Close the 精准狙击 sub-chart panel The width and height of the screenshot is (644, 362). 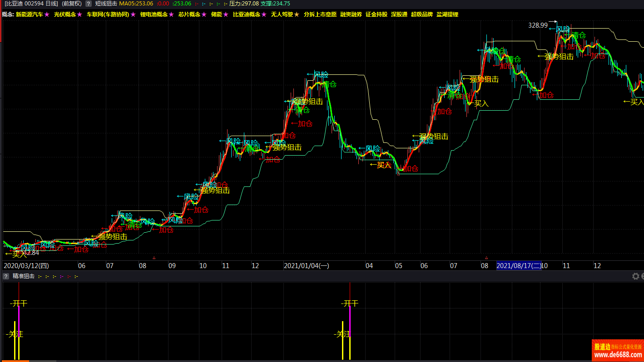642,276
